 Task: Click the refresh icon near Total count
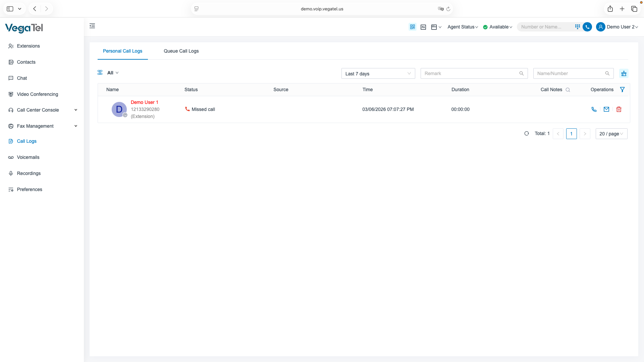527,133
